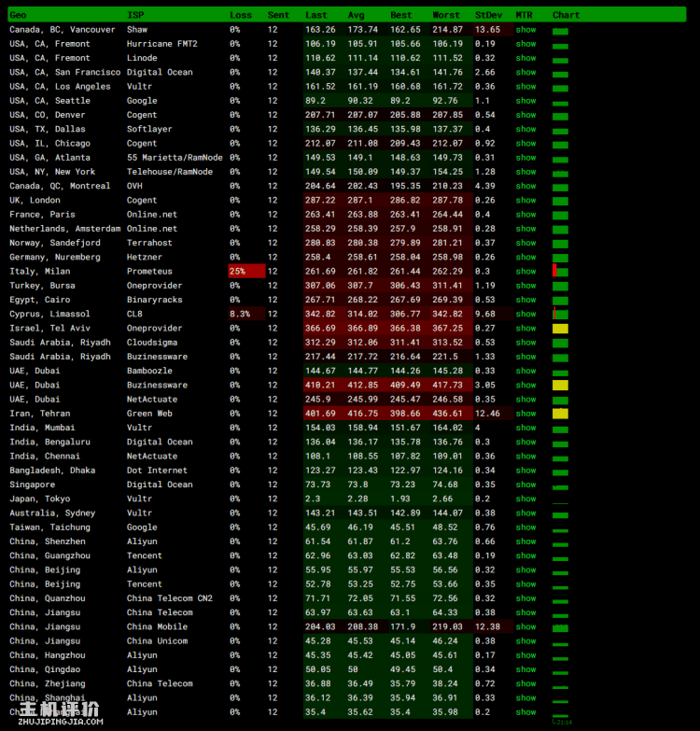Click the Geo column header
Image resolution: width=700 pixels, height=731 pixels.
[18, 15]
